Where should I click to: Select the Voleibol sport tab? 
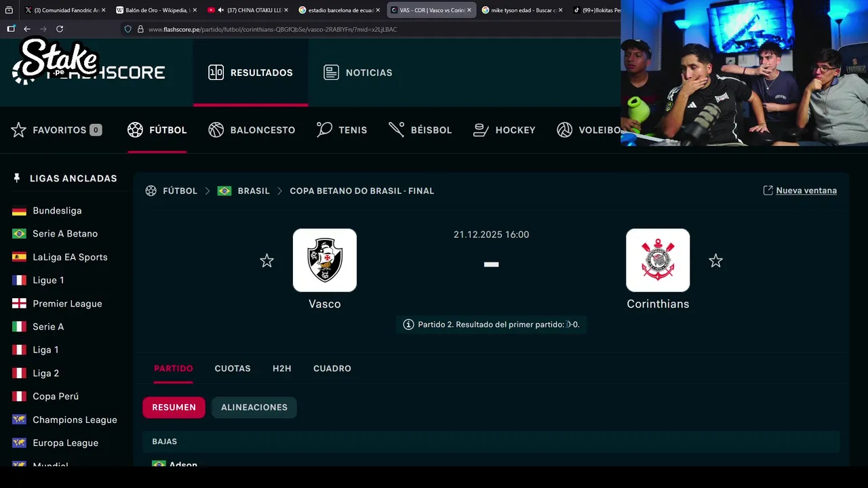pyautogui.click(x=588, y=130)
